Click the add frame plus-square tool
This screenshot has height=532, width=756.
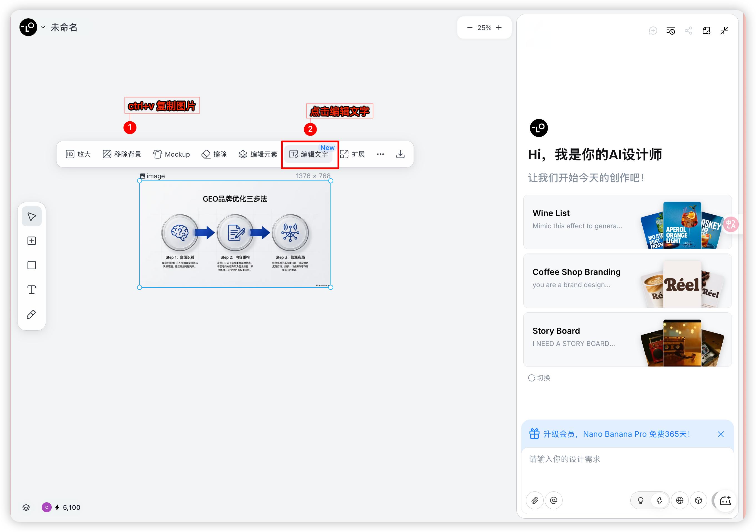32,241
